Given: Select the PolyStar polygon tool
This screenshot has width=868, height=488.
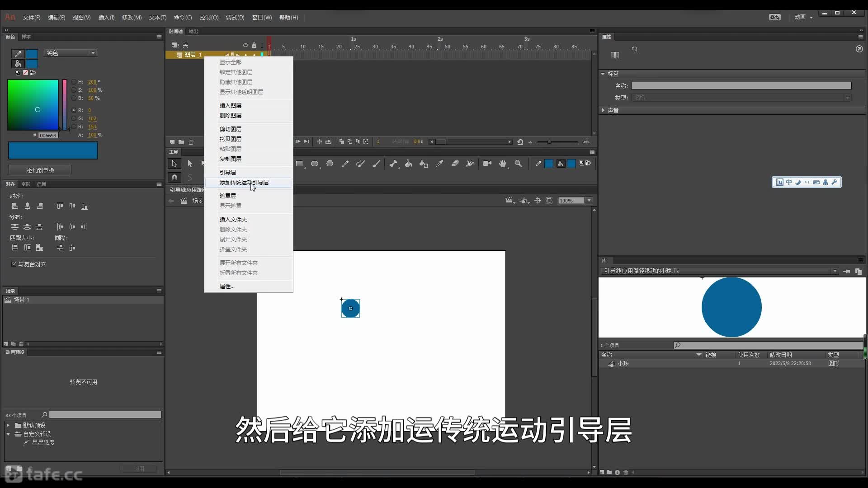Looking at the screenshot, I should pyautogui.click(x=330, y=164).
